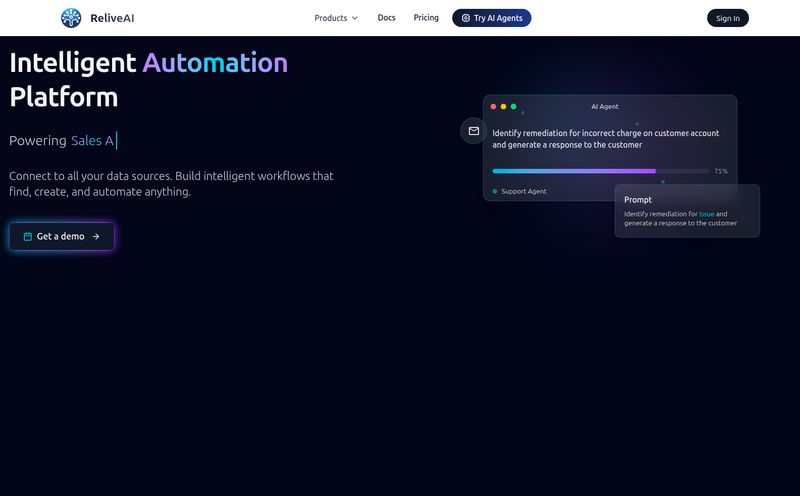Screen dimensions: 800x496
Task: Click the Prompt card heading
Action: (x=638, y=200)
